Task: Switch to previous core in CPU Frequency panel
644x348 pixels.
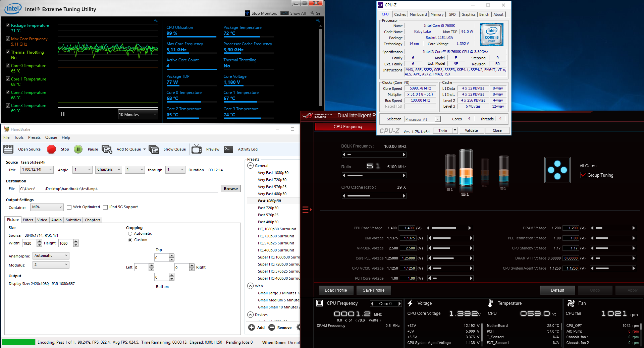Action: coord(372,304)
